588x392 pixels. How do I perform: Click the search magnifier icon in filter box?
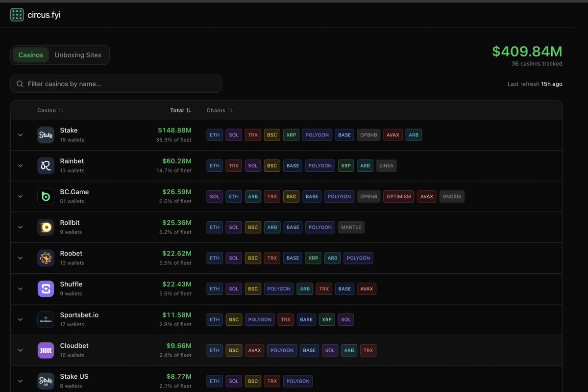point(20,84)
